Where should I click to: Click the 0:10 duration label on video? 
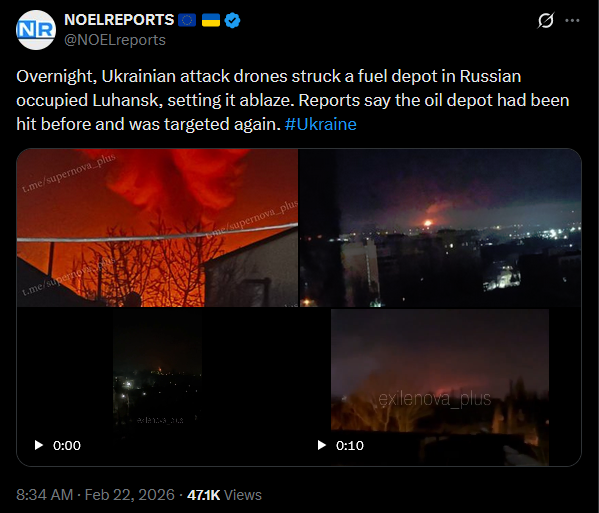click(x=350, y=445)
